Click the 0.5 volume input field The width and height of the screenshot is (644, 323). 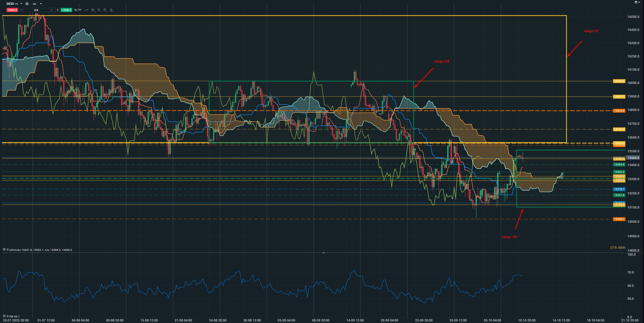click(x=36, y=10)
